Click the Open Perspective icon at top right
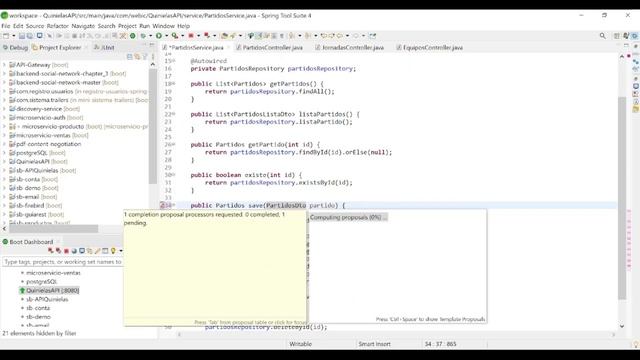Viewport: 640px width, 360px height. 617,36
